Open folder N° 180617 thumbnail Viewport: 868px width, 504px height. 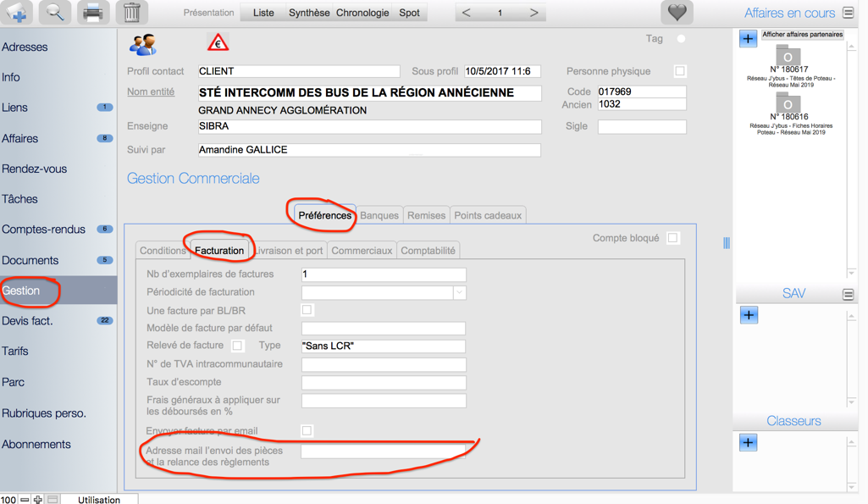point(788,57)
